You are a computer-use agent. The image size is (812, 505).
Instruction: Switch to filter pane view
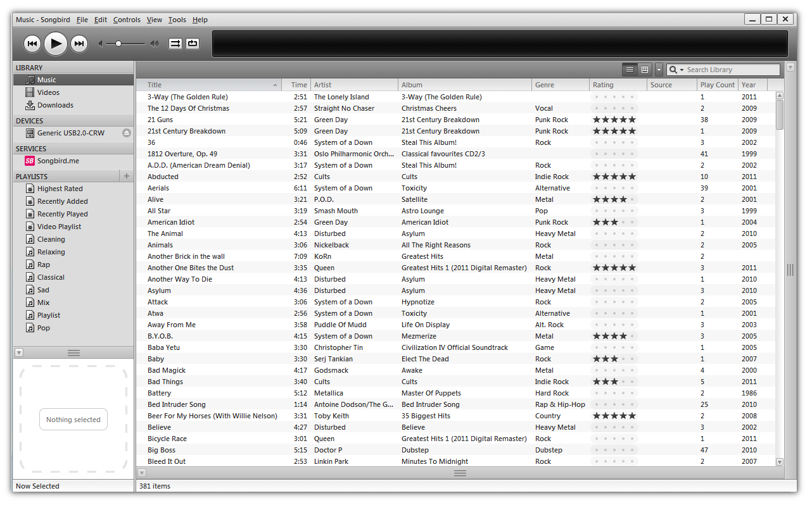(645, 70)
